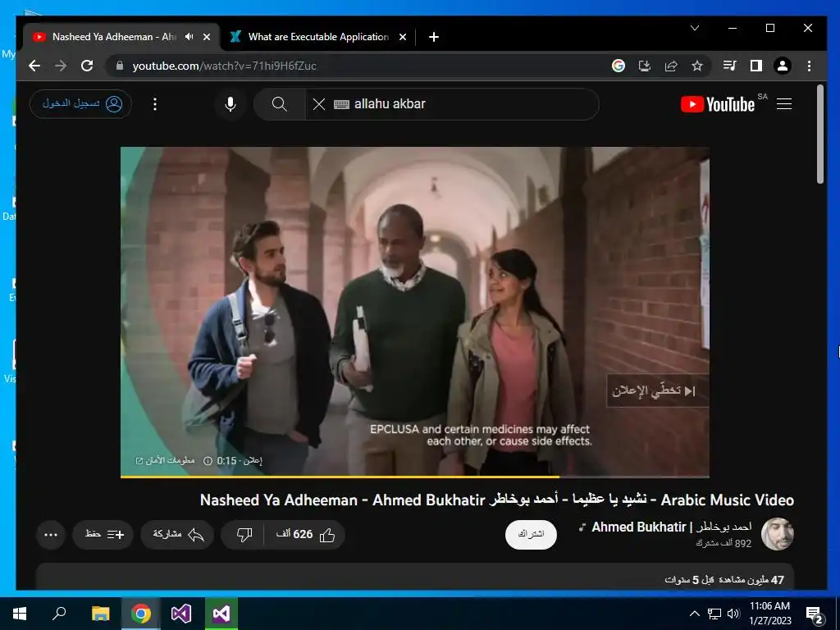Open more actions ellipsis below video
Screen dimensions: 840x630
(x=51, y=534)
